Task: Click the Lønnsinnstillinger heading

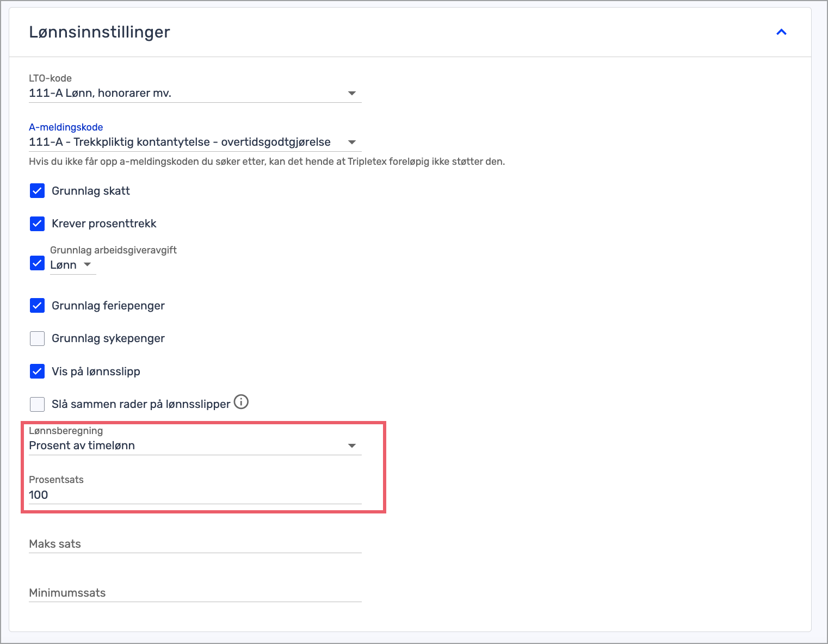Action: pos(100,32)
